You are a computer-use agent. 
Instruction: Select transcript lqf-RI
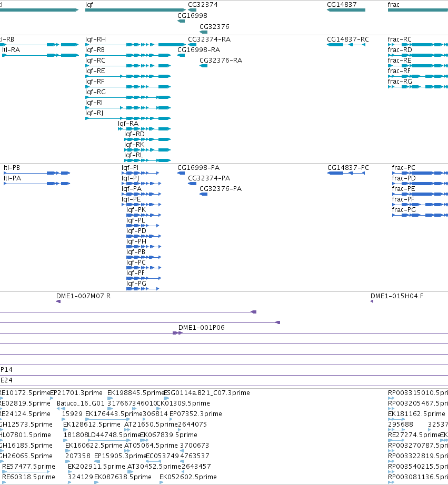tap(94, 103)
